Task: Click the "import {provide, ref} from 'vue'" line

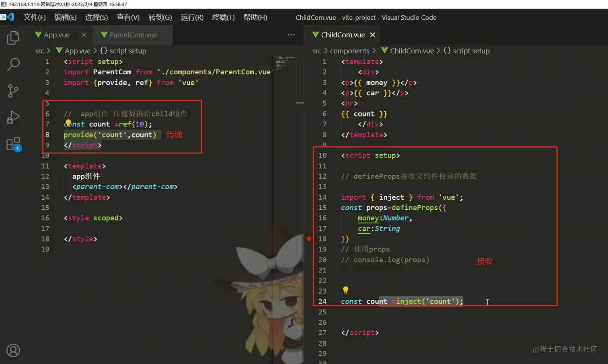Action: pos(131,82)
